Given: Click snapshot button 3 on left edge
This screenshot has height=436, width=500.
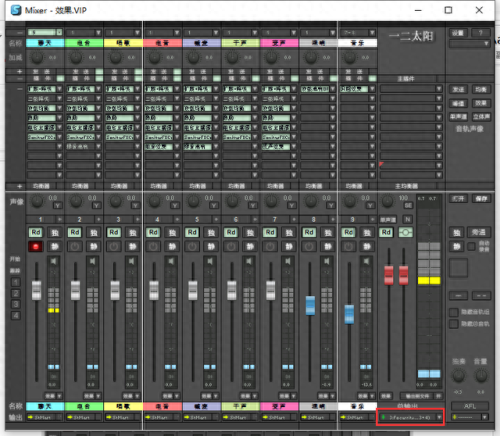Looking at the screenshot, I should tap(16, 304).
